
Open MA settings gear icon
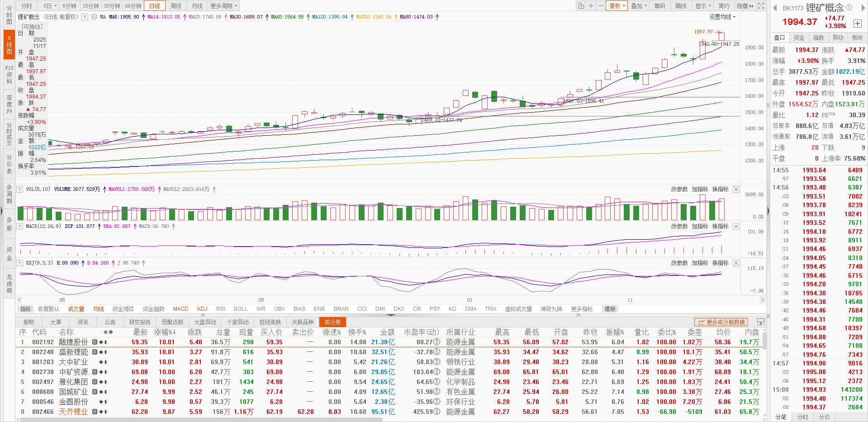click(x=94, y=17)
